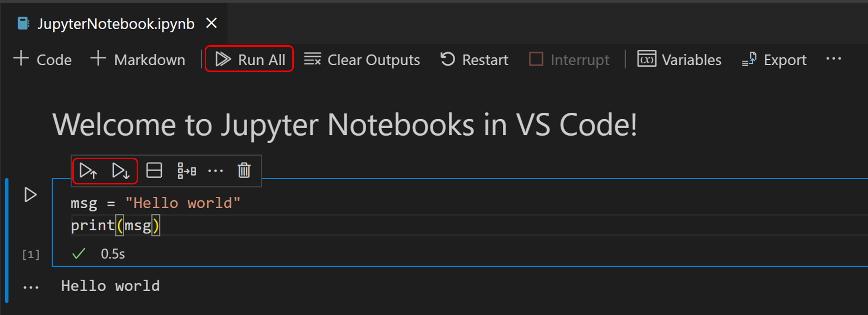Click the green success checkmark

[79, 254]
